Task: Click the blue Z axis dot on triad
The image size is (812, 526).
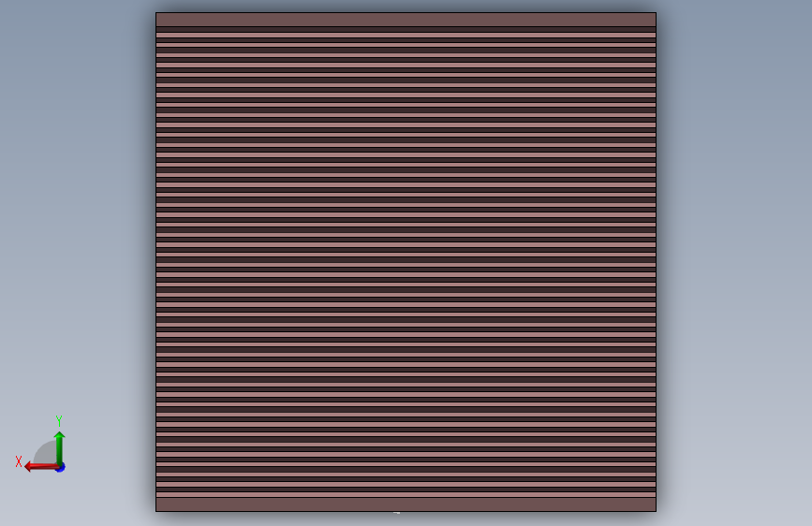Action: point(61,467)
